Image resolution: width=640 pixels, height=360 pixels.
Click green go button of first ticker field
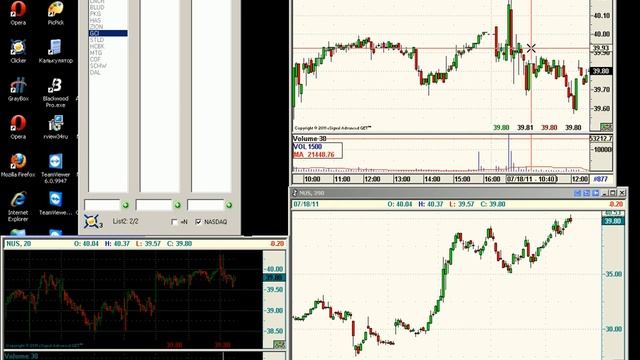(125, 205)
